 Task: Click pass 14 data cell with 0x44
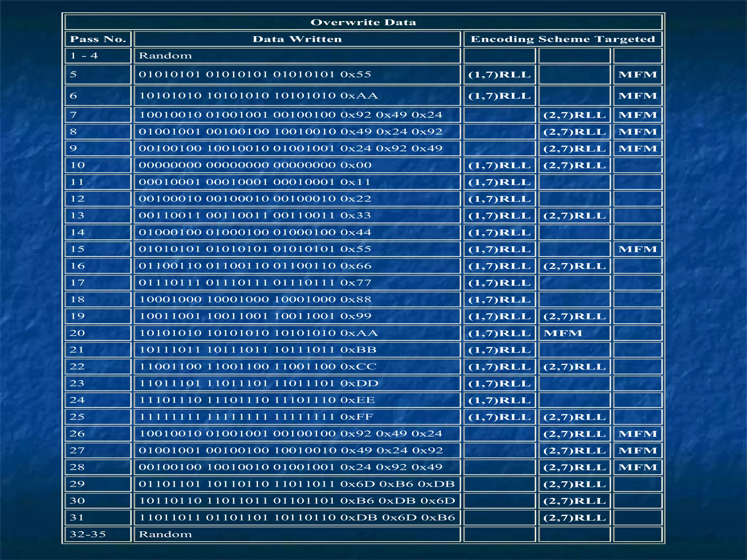click(297, 232)
